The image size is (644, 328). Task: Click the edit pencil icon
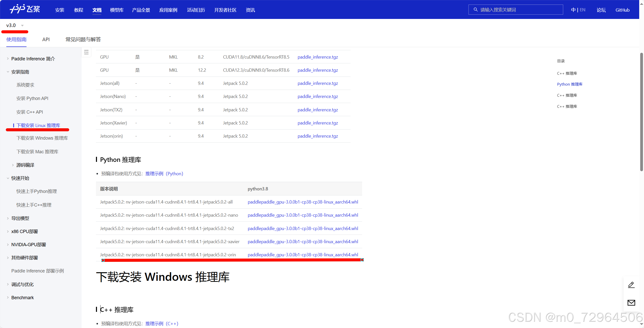[x=631, y=285]
